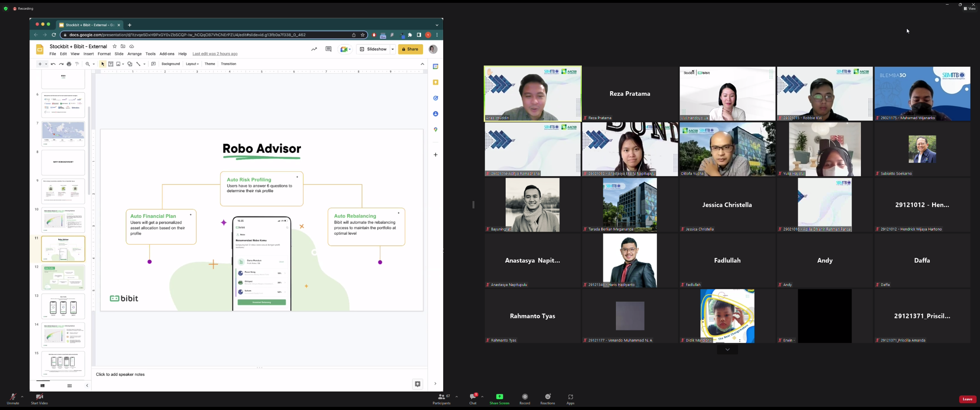This screenshot has height=410, width=980.
Task: Open the View menu
Action: (75, 54)
